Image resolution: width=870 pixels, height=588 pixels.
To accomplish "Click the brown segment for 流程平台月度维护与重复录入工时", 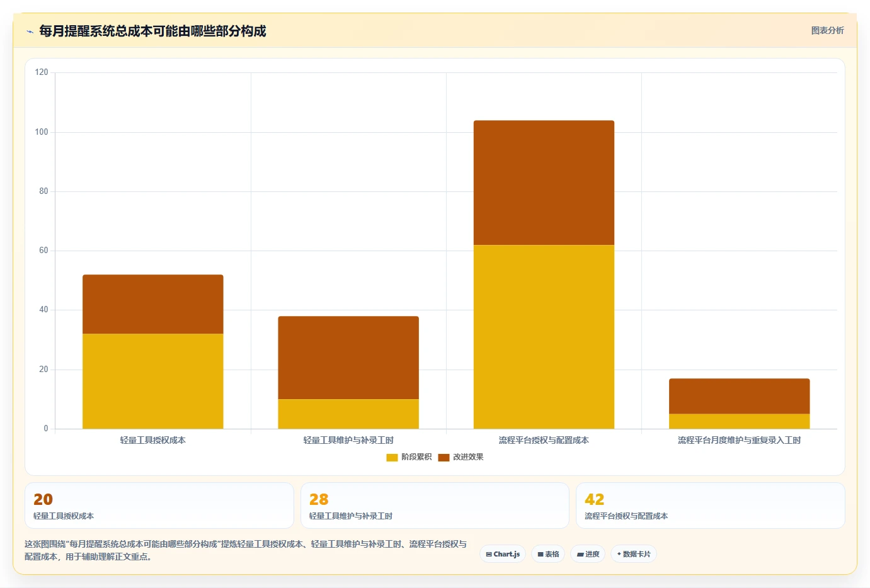I will pos(739,396).
